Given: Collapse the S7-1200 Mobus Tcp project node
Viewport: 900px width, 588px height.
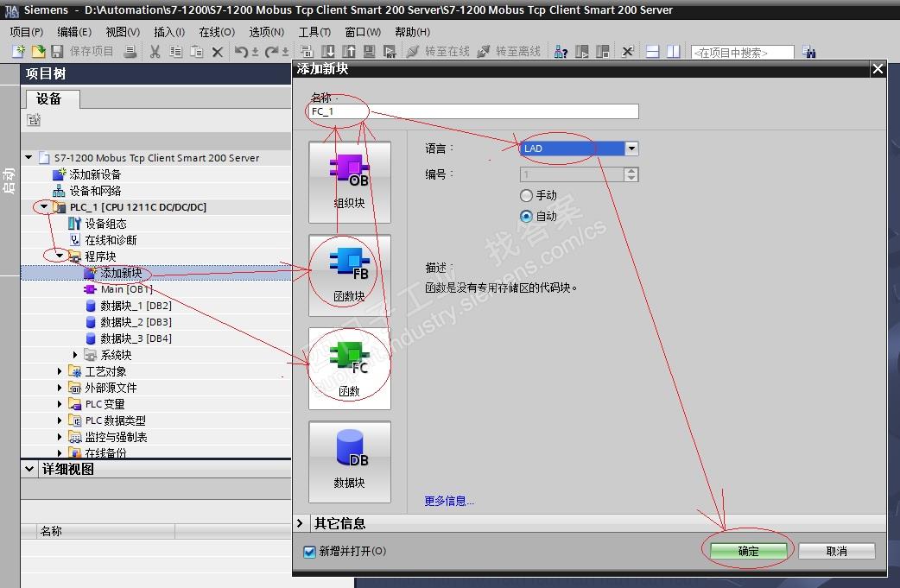Looking at the screenshot, I should coord(29,157).
